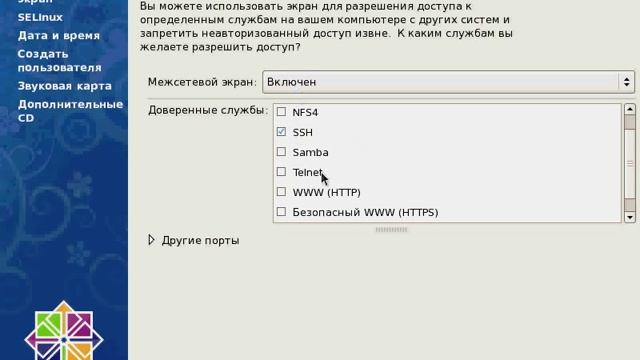Click the CentOS logo in the sidebar
Image resolution: width=640 pixels, height=360 pixels.
point(64,331)
